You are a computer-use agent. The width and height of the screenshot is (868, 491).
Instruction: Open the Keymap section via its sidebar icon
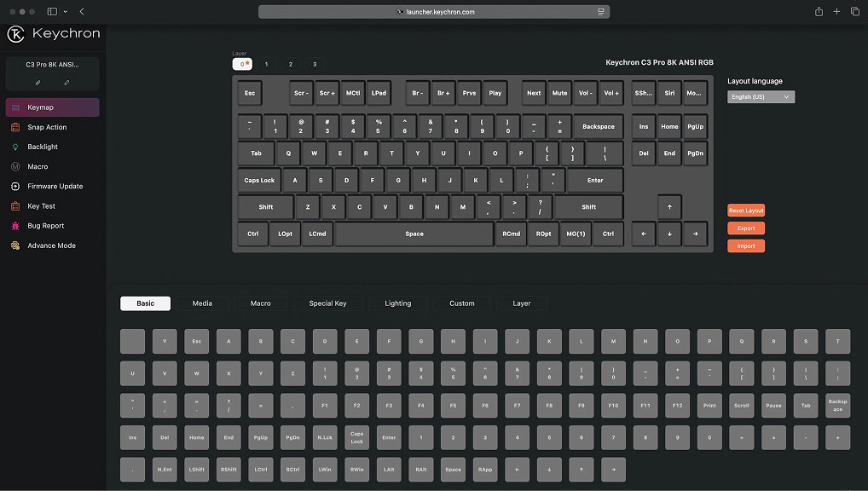point(15,107)
